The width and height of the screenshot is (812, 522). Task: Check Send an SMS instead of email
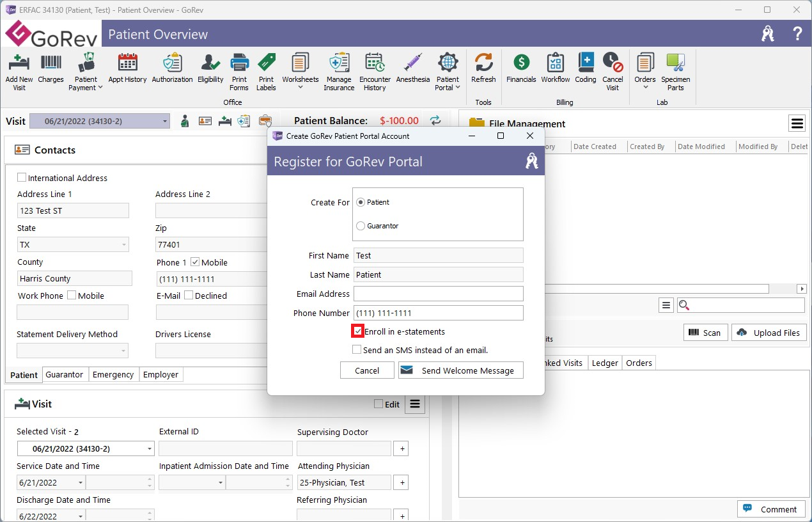pos(357,350)
